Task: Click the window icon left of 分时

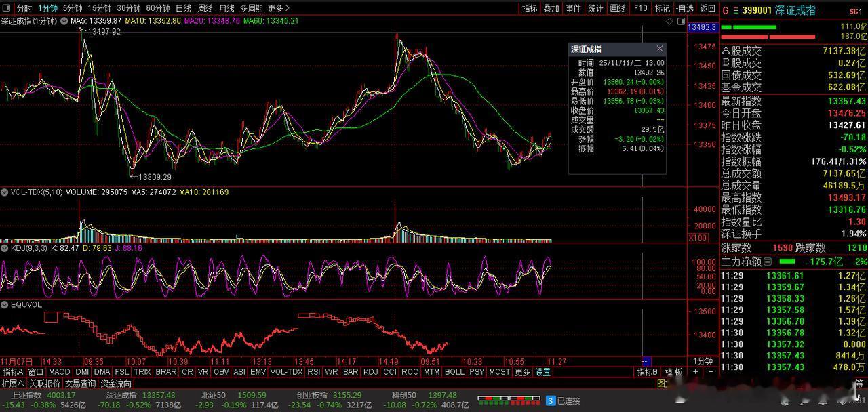Action: pos(7,8)
